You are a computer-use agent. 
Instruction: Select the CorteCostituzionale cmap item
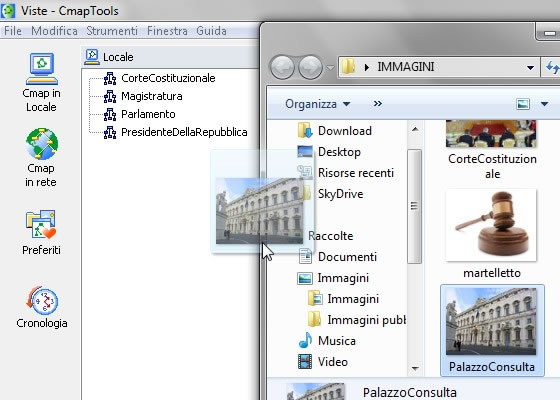point(159,78)
